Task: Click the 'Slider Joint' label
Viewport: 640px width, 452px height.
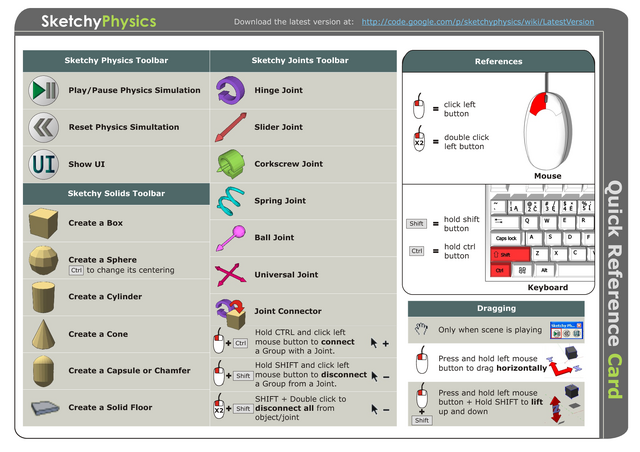Action: [278, 127]
